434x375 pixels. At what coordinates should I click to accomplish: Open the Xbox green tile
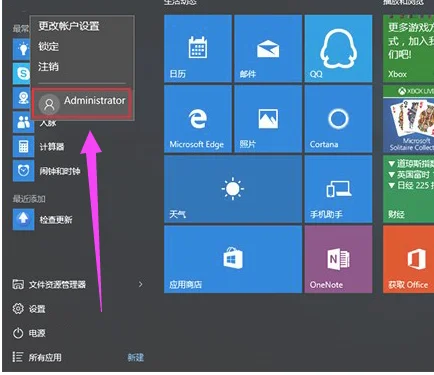point(408,48)
